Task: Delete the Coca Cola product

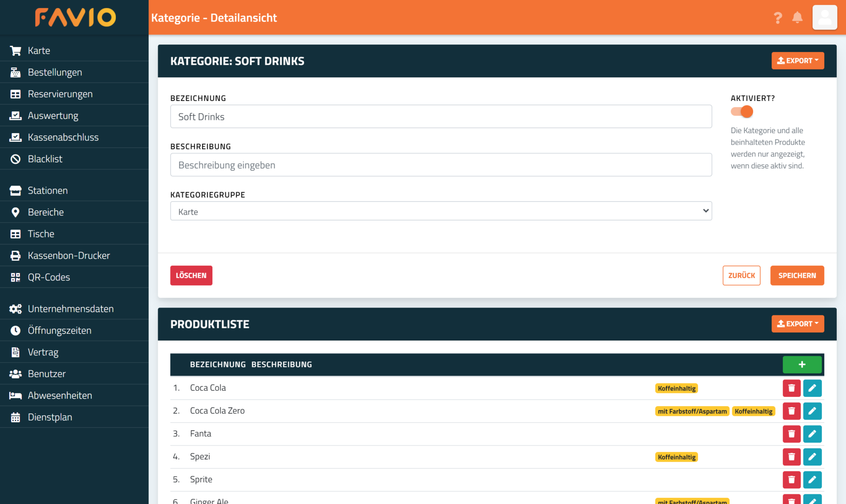Action: pos(791,388)
